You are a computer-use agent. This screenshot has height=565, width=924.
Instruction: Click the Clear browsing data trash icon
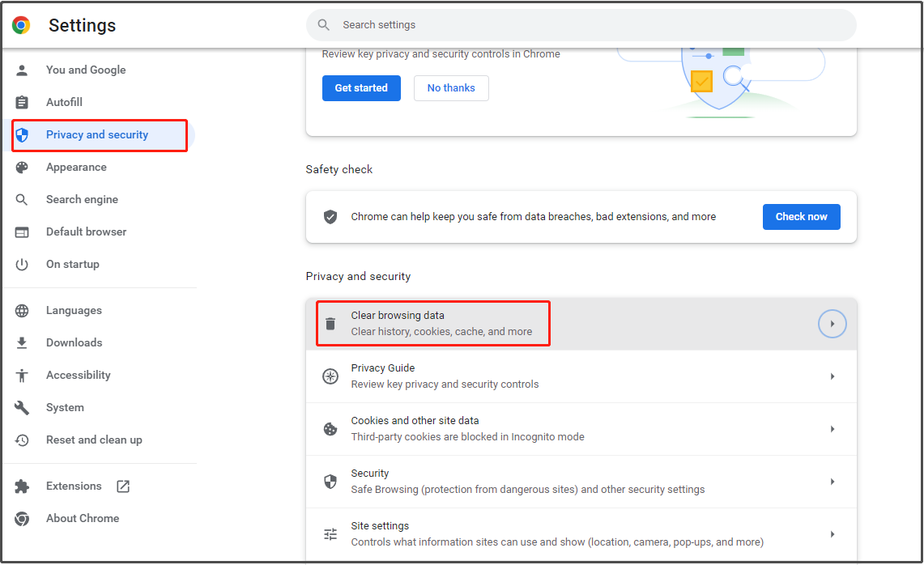(330, 323)
